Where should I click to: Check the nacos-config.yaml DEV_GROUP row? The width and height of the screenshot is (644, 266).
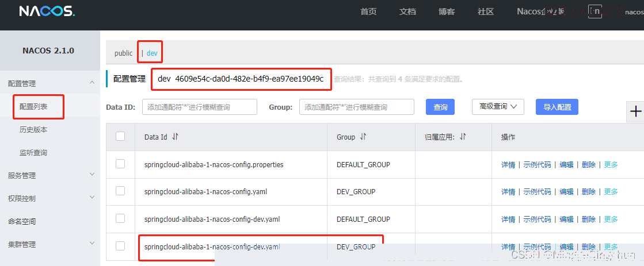120,191
